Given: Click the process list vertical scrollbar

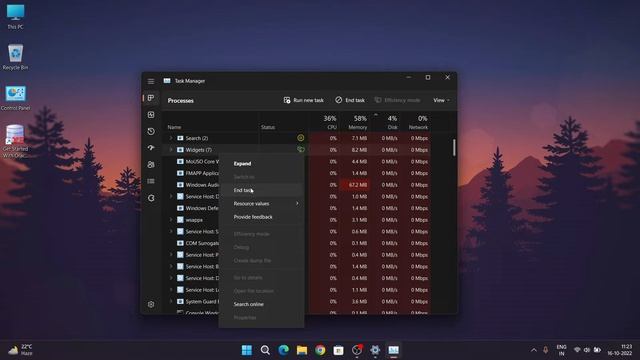Looking at the screenshot, I should point(454,147).
